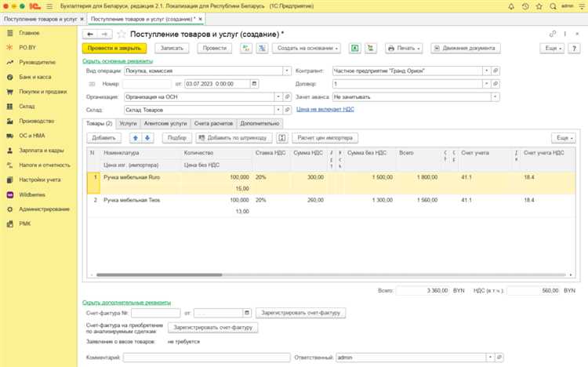588x367 pixels.
Task: Open calendar picker for document date
Action: coord(254,84)
